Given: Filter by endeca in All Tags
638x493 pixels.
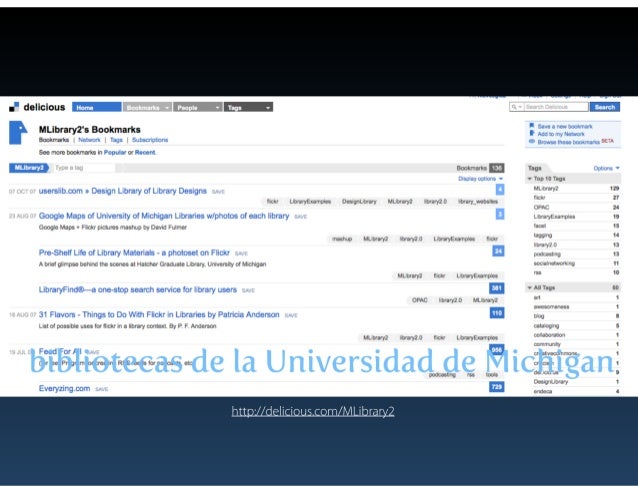Looking at the screenshot, I should [x=543, y=391].
